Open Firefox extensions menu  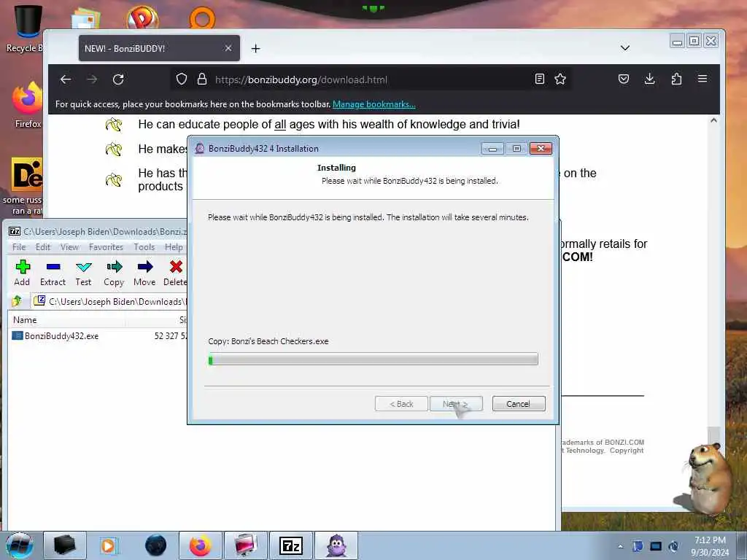point(676,79)
